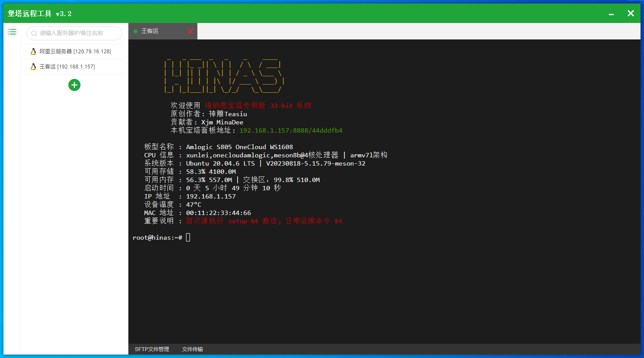The height and width of the screenshot is (358, 644).
Task: Click the panel address 192.168.1.157:8888/44dddfb4
Action: pos(291,130)
